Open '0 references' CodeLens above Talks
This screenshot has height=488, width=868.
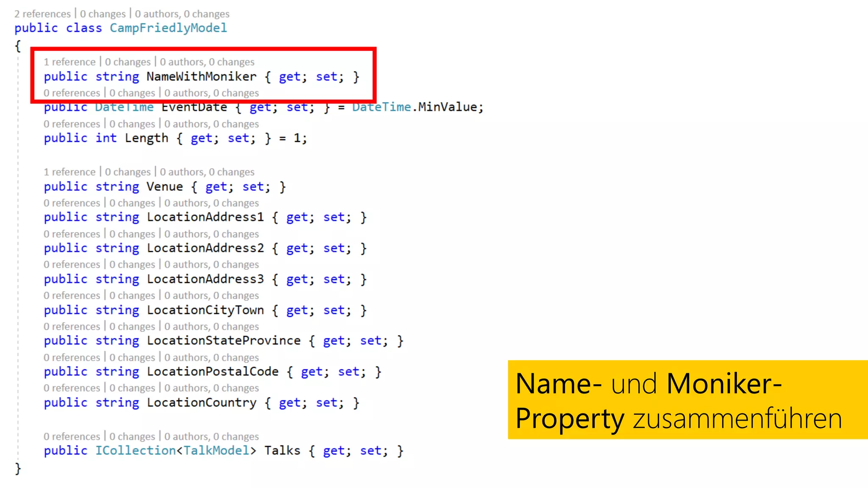(x=72, y=436)
